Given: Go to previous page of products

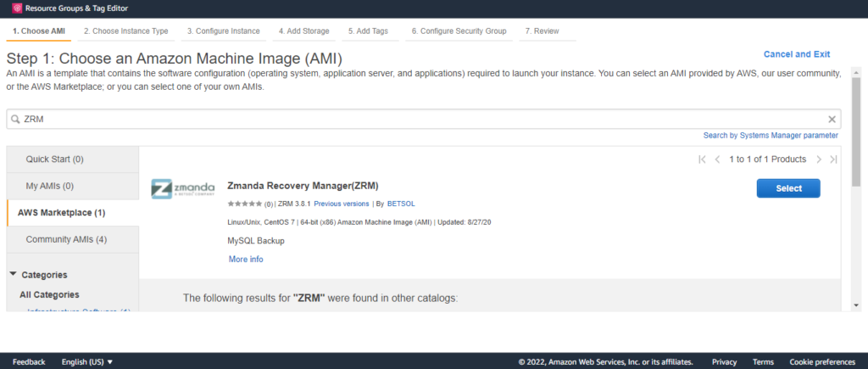Looking at the screenshot, I should [x=717, y=159].
